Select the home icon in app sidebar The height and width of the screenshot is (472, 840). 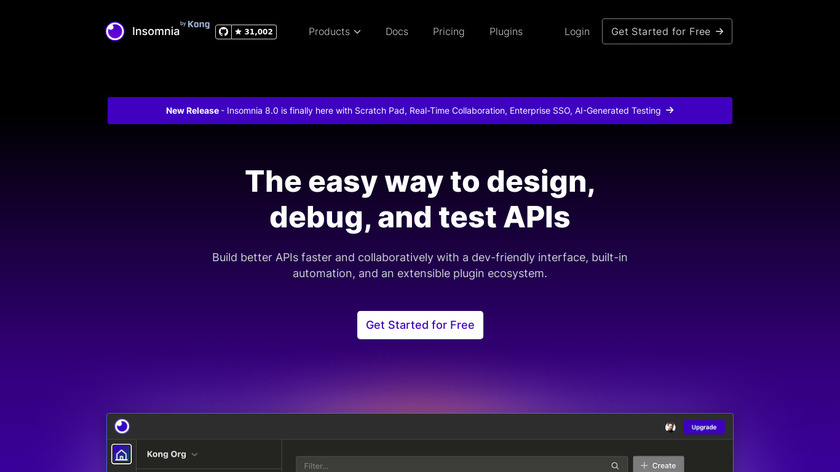[x=122, y=454]
